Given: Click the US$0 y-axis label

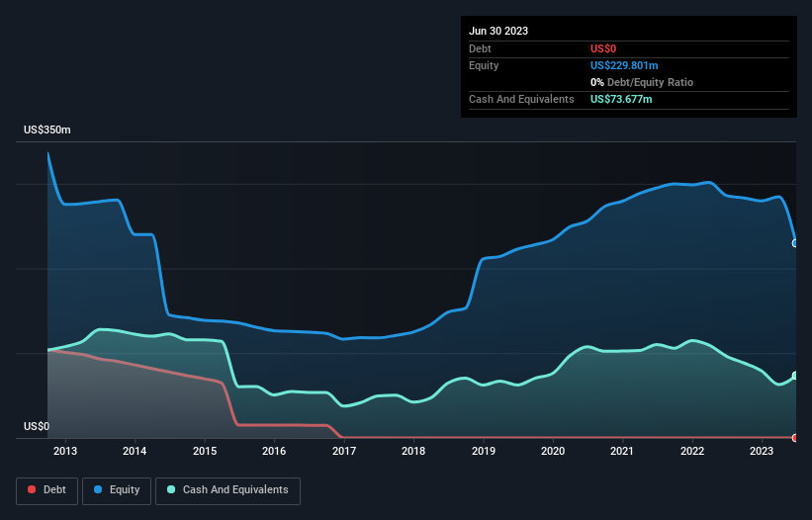Looking at the screenshot, I should [x=37, y=426].
